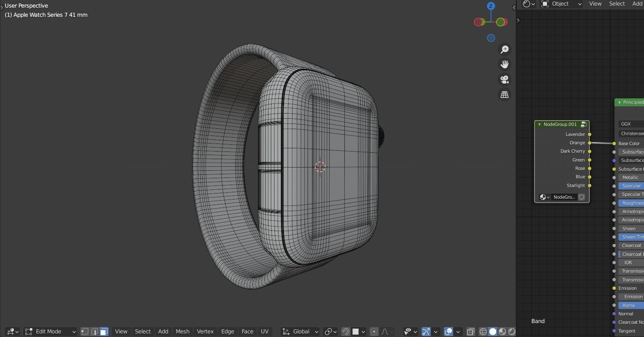Toggle the camera view icon
The width and height of the screenshot is (644, 337).
click(x=505, y=80)
